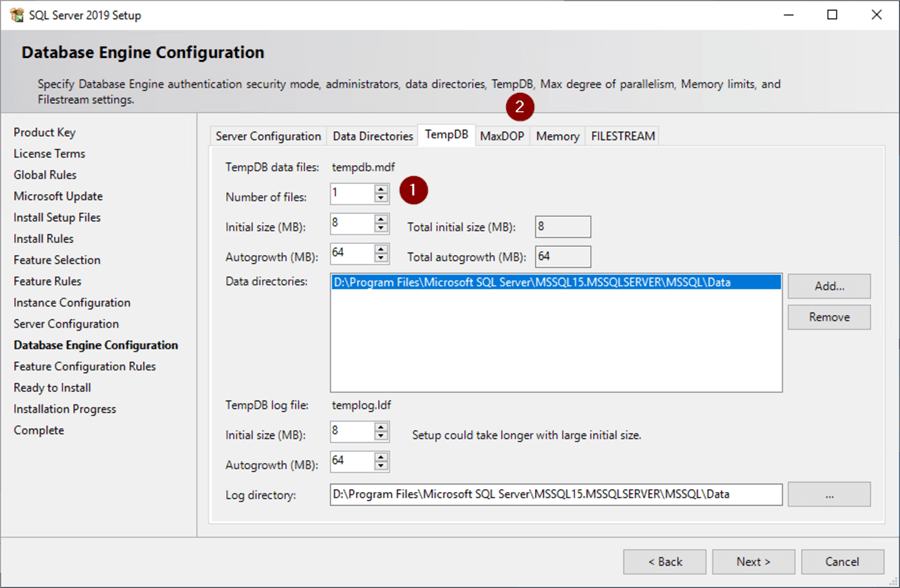Click the templog.ldf file name
This screenshot has height=588, width=900.
pyautogui.click(x=362, y=405)
